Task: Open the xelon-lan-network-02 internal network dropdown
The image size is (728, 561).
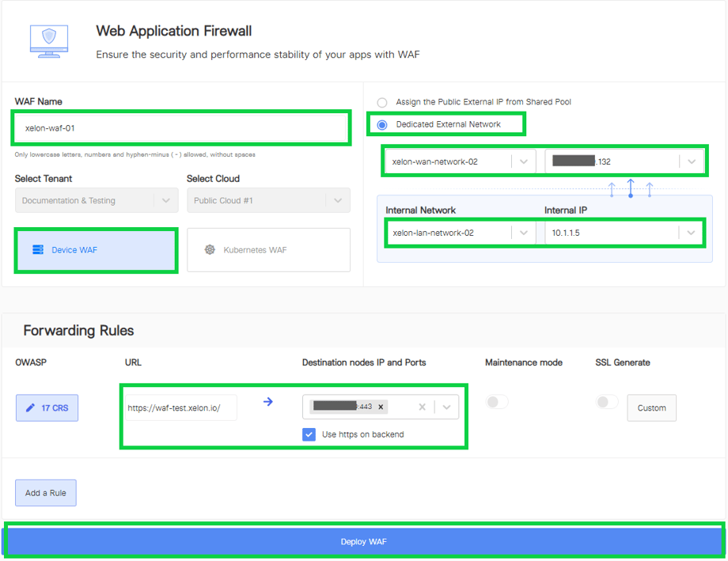Action: pyautogui.click(x=460, y=233)
